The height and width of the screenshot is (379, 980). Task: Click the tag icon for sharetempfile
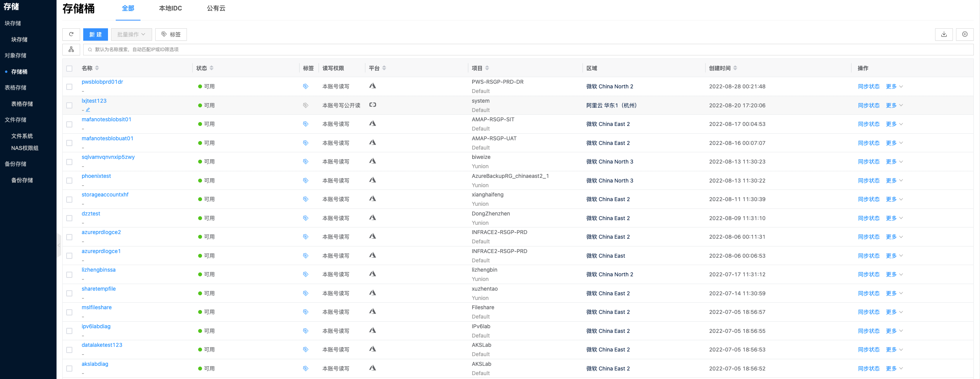pos(305,293)
